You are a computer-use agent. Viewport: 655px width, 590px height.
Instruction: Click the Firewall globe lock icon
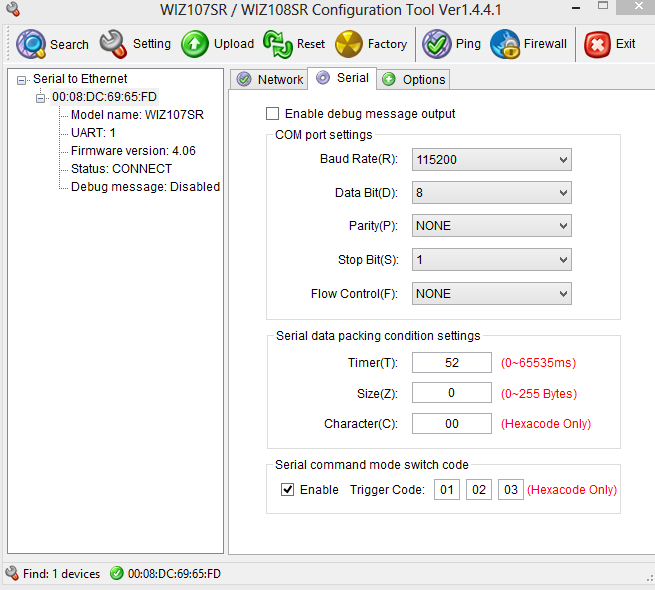[x=505, y=44]
